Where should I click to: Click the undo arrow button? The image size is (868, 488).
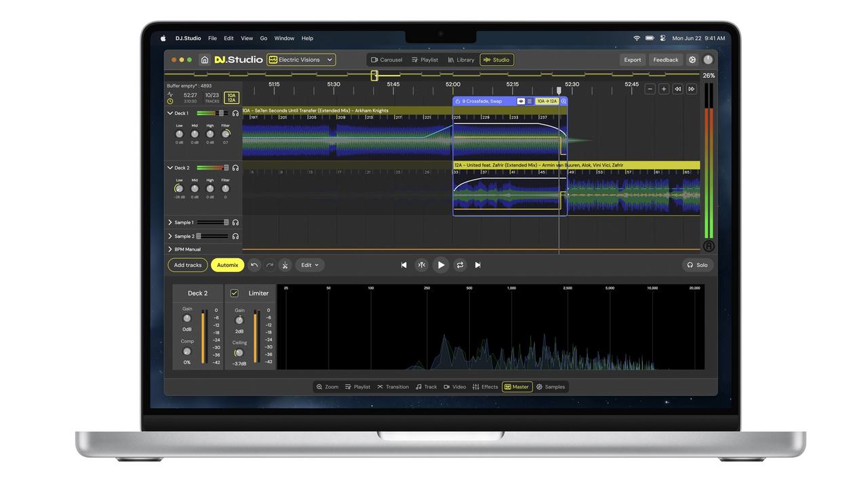point(254,265)
